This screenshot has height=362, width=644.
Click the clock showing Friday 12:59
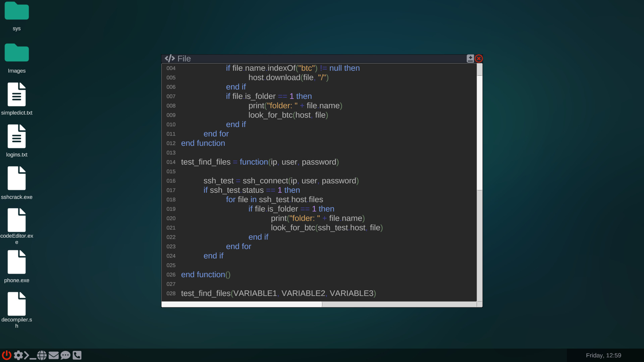603,355
